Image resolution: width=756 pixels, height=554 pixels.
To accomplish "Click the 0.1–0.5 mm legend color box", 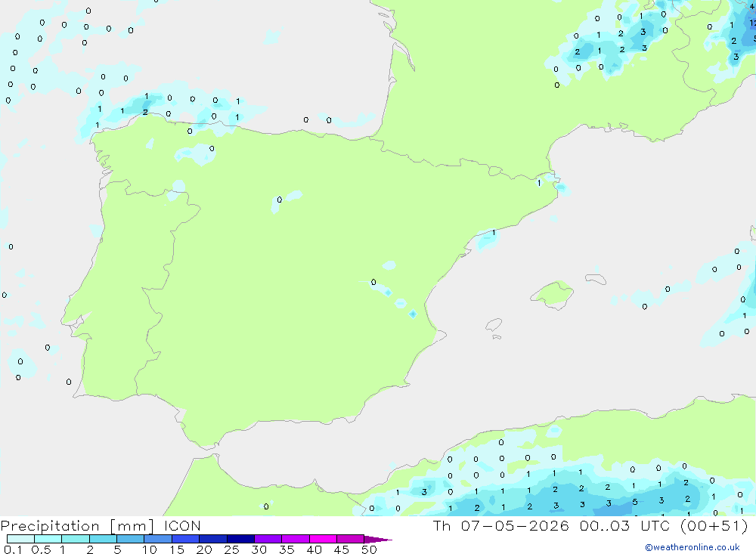I will coord(20,539).
